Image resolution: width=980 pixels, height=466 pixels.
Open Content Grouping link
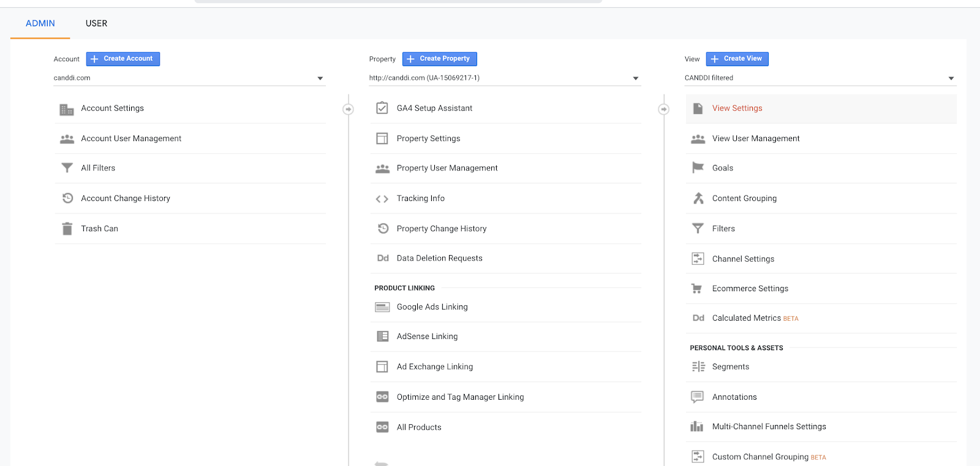pyautogui.click(x=744, y=198)
